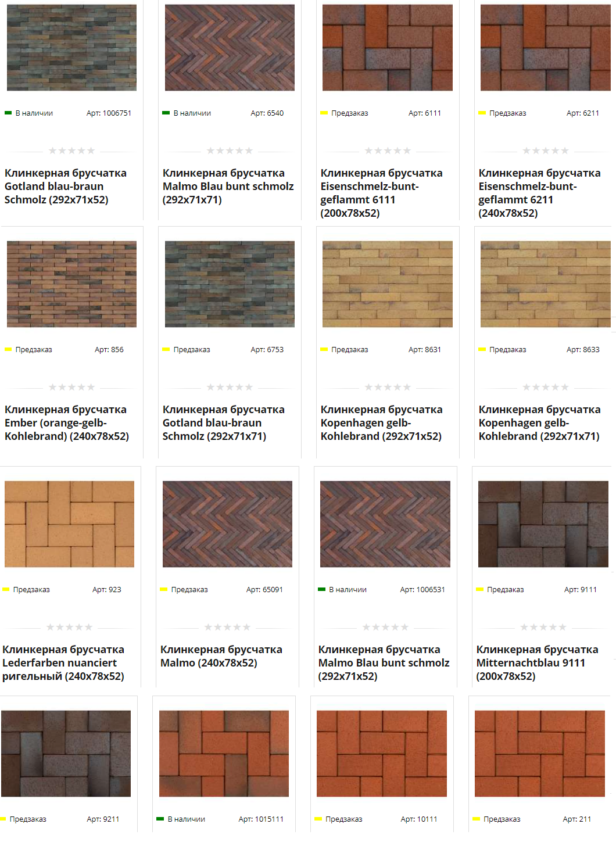Rate Gotland blau-braun (292x71x52) with stars
The height and width of the screenshot is (867, 616).
[71, 151]
